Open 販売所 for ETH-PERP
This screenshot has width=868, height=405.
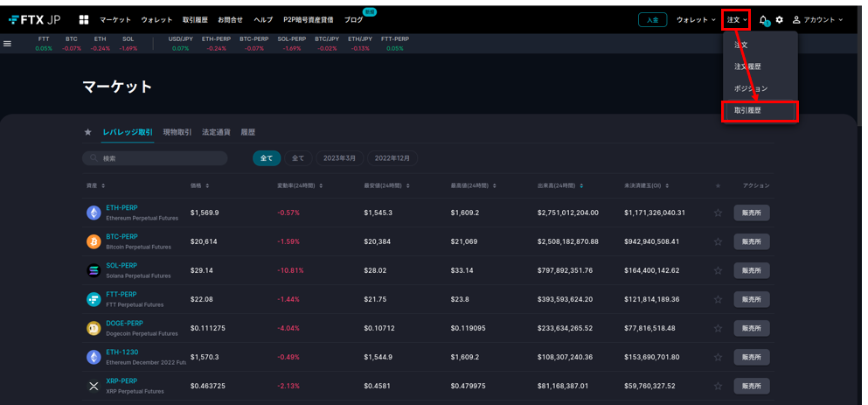pyautogui.click(x=752, y=213)
